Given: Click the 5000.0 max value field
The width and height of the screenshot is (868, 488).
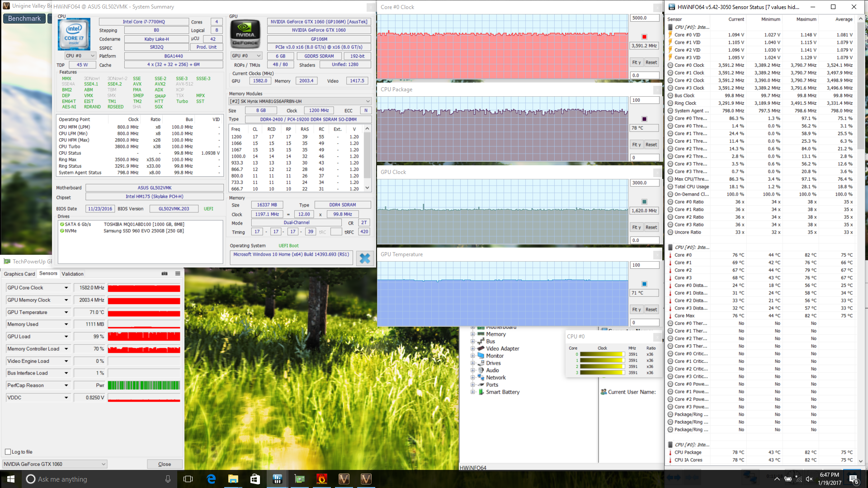Looking at the screenshot, I should click(x=645, y=18).
